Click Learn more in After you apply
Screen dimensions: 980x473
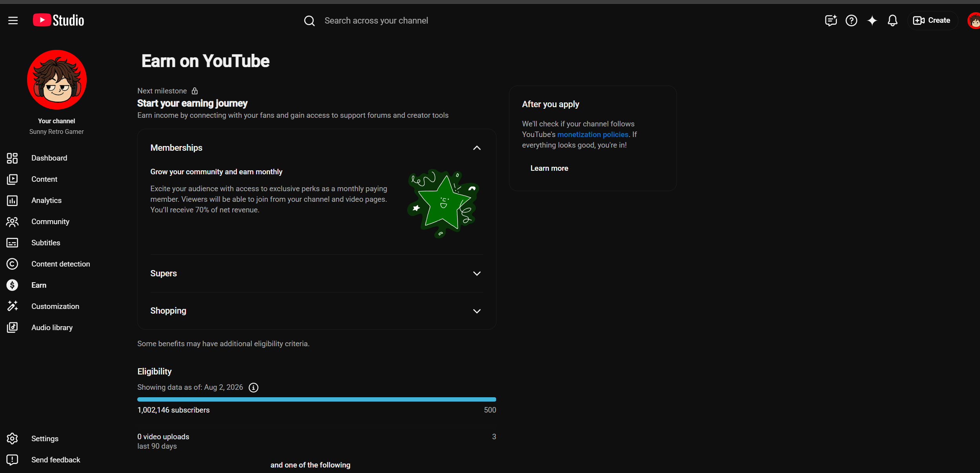pyautogui.click(x=549, y=168)
